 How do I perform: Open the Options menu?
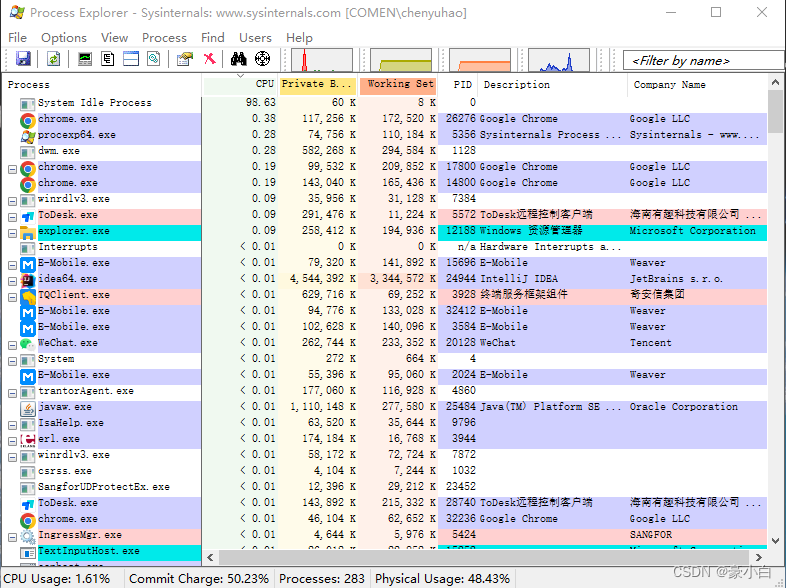coord(64,38)
